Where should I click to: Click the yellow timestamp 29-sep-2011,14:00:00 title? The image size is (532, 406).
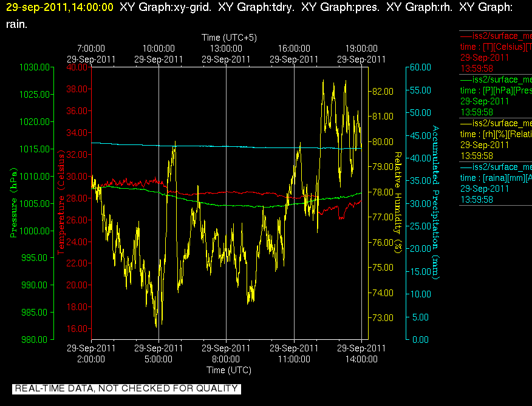(x=60, y=7)
